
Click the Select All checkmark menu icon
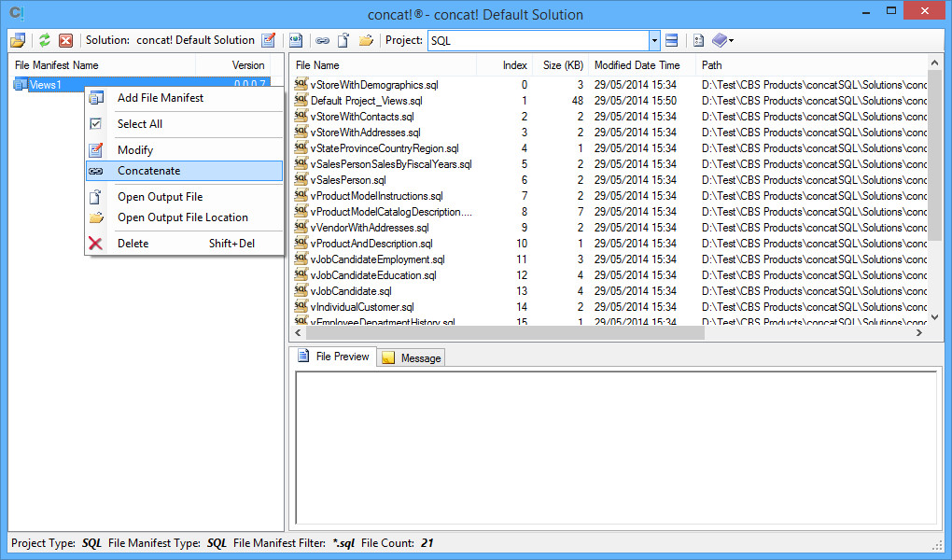pyautogui.click(x=96, y=124)
